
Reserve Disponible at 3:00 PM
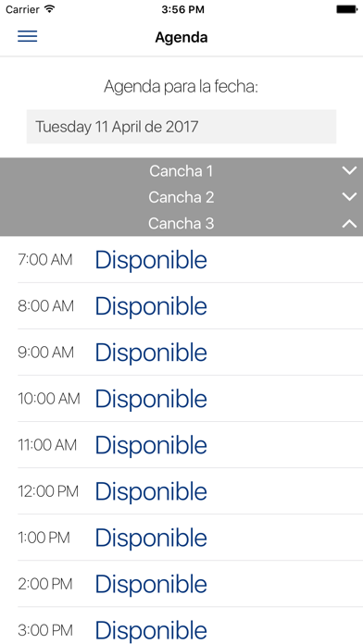[151, 630]
